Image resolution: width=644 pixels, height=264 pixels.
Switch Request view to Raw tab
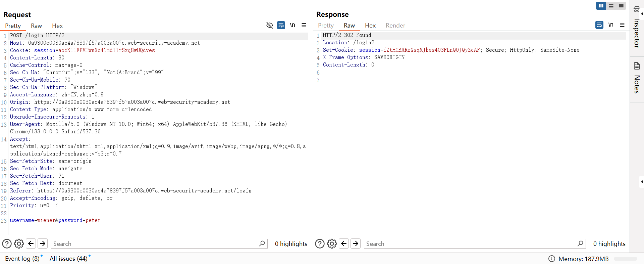coord(36,26)
